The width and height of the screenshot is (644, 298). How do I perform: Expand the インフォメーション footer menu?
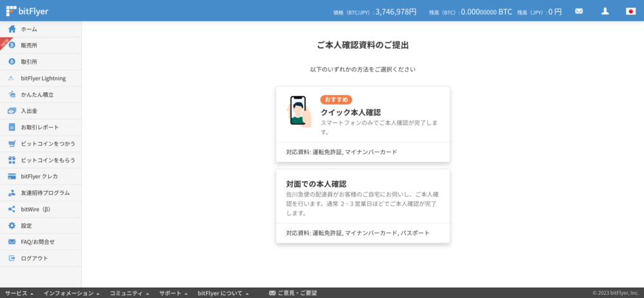[71, 293]
